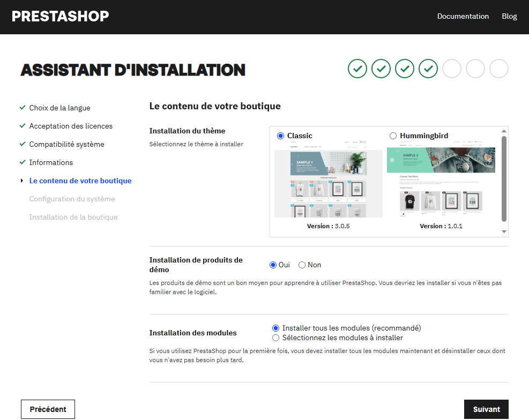The image size is (529, 420).
Task: Click the checkmark beside Choix de la langue
Action: click(23, 108)
